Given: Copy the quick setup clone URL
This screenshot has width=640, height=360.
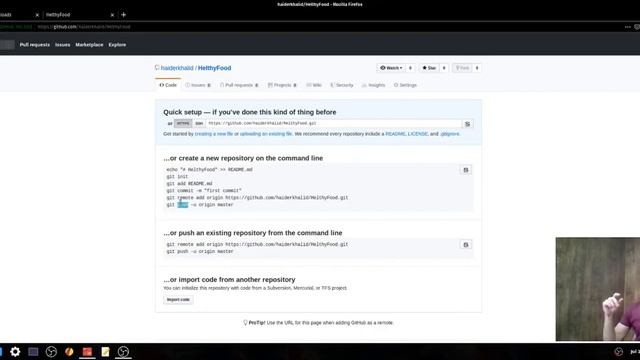Looking at the screenshot, I should [468, 124].
